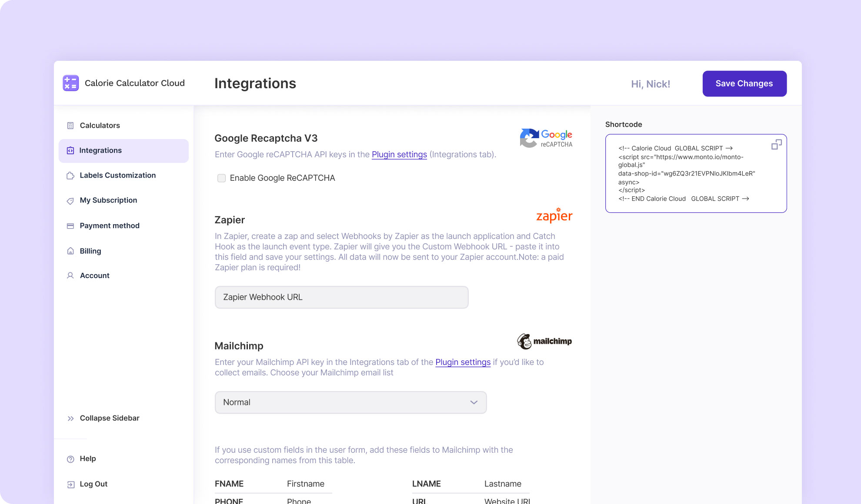861x504 pixels.
Task: Enable Google ReCAPTCHA checkbox
Action: 221,178
